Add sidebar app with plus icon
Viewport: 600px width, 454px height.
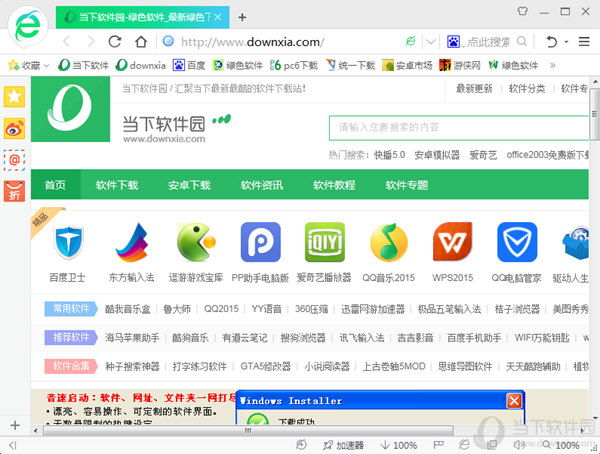point(15,425)
